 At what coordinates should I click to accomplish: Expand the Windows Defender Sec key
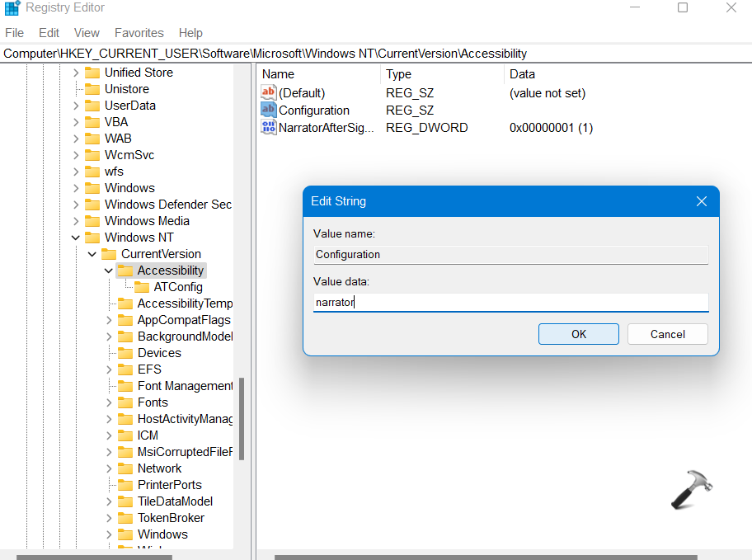76,205
